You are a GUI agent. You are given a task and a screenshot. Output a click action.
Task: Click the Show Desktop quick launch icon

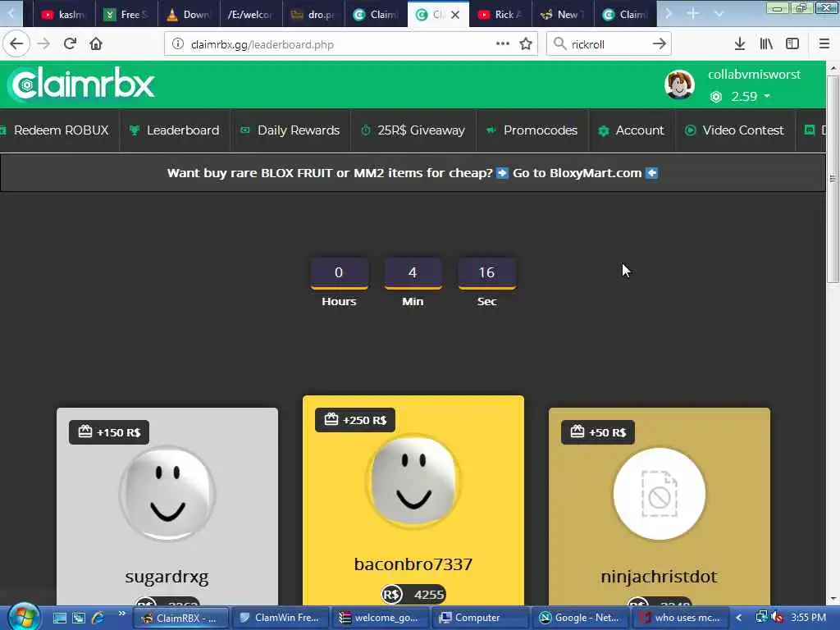59,618
